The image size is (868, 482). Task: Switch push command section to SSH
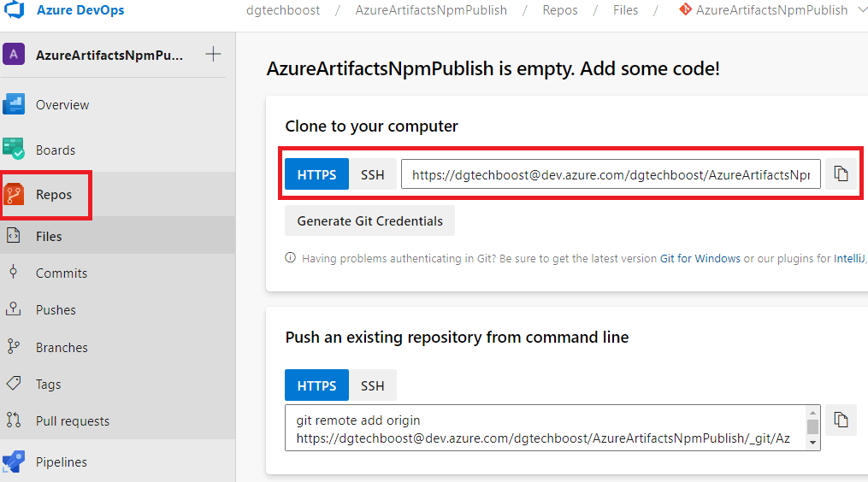point(373,385)
